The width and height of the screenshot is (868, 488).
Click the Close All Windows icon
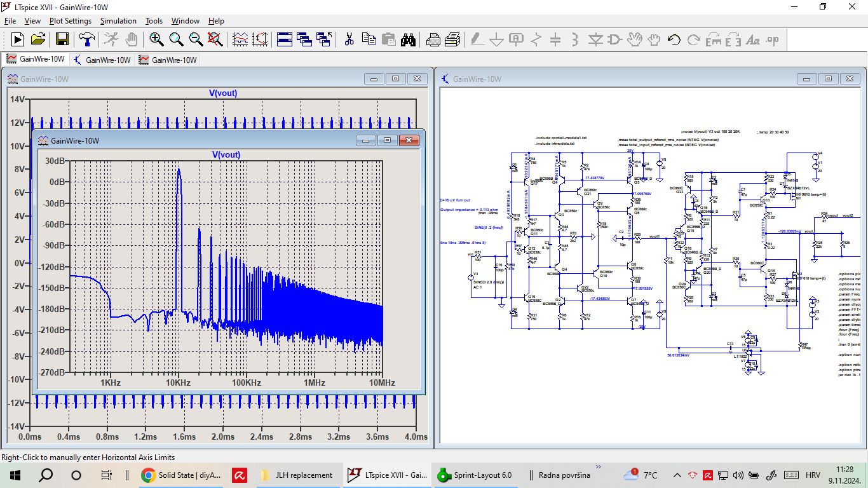point(324,39)
